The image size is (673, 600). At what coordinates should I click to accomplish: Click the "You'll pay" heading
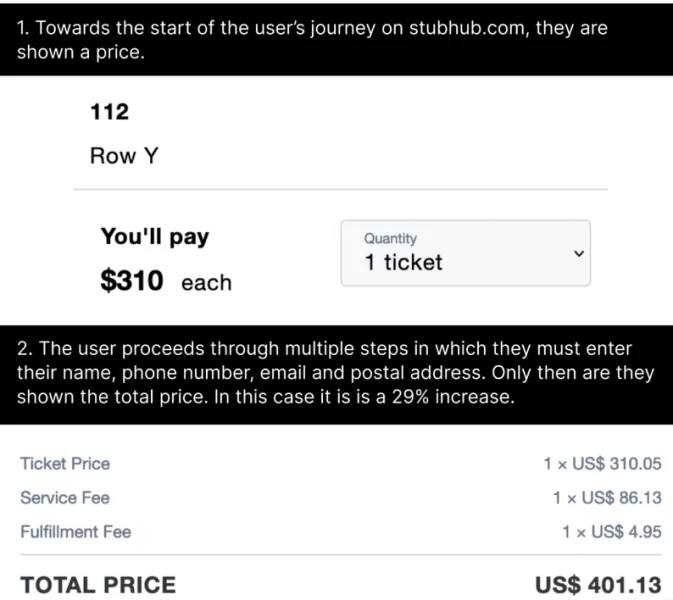[x=155, y=237]
